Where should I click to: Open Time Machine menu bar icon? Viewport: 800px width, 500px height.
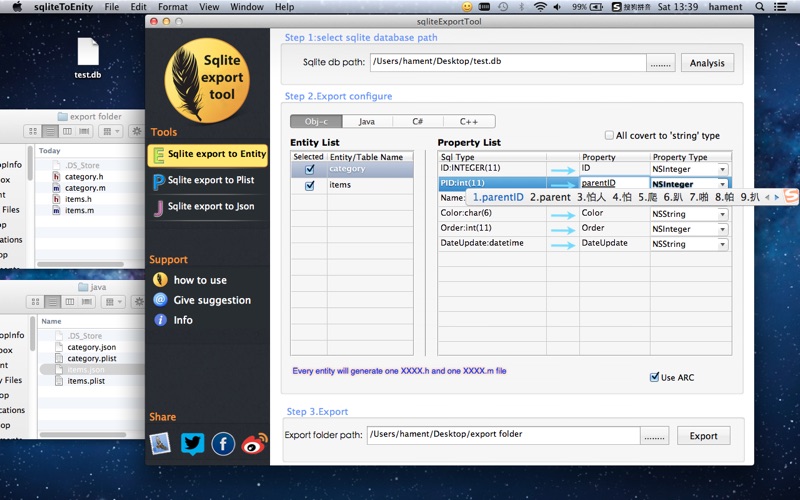click(x=503, y=7)
